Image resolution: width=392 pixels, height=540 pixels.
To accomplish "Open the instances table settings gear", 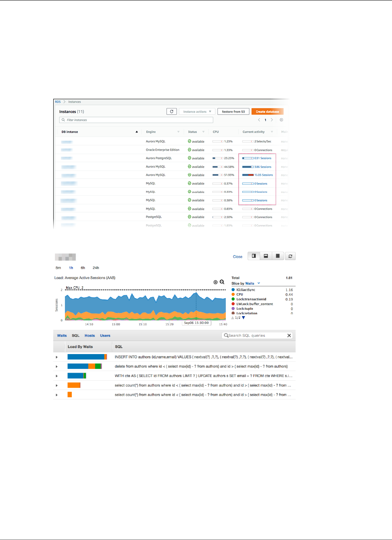I will click(281, 120).
